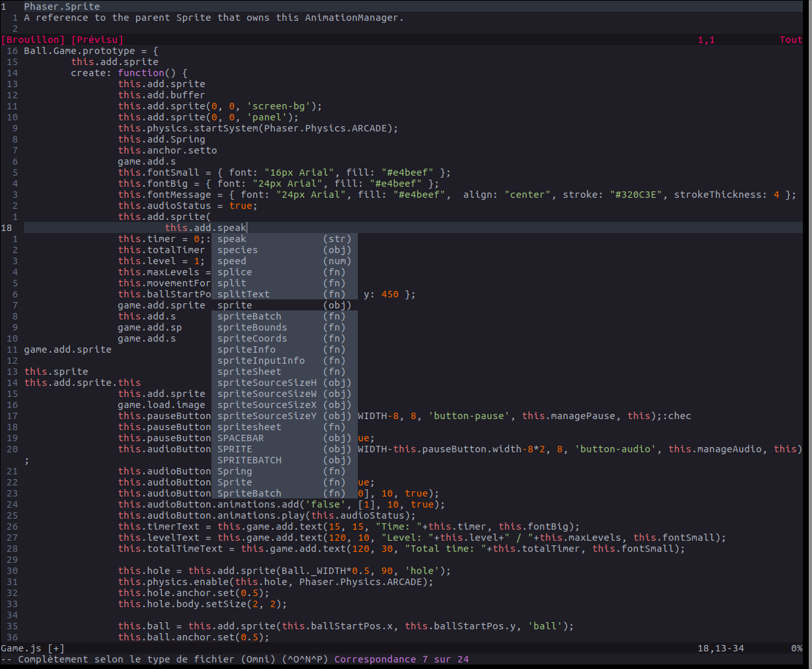This screenshot has width=812, height=669.
Task: Select the all-caps 'SPRITE' completion entry
Action: coord(284,449)
